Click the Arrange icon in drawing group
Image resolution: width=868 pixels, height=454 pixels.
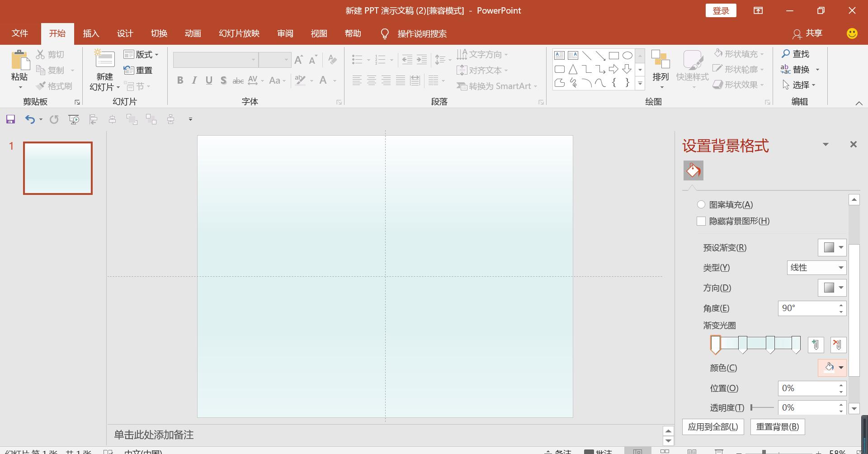[660, 64]
